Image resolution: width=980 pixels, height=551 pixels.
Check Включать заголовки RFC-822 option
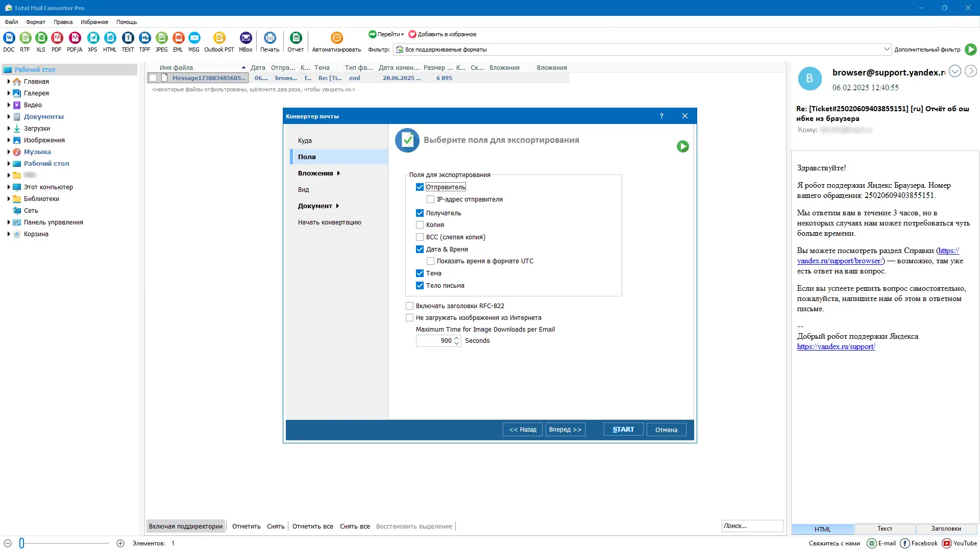tap(409, 306)
